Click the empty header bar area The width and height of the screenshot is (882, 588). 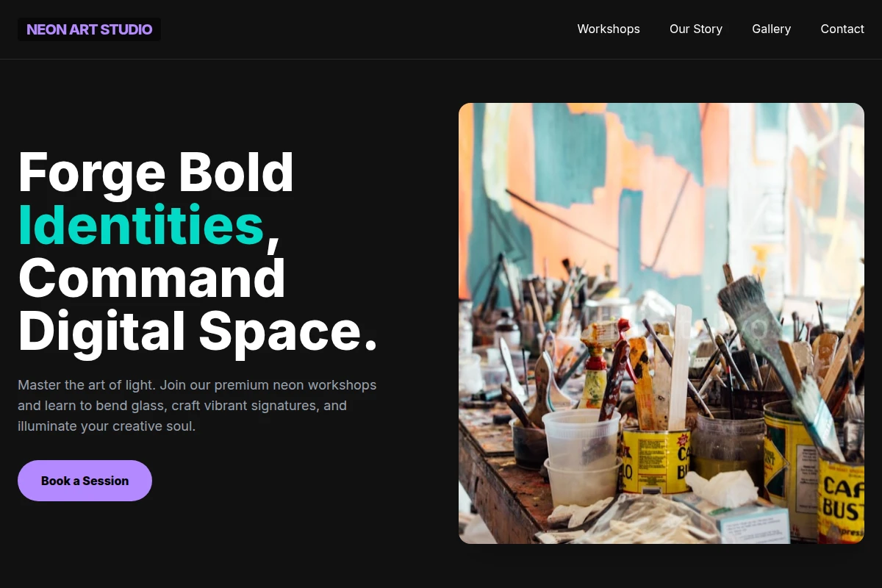367,29
